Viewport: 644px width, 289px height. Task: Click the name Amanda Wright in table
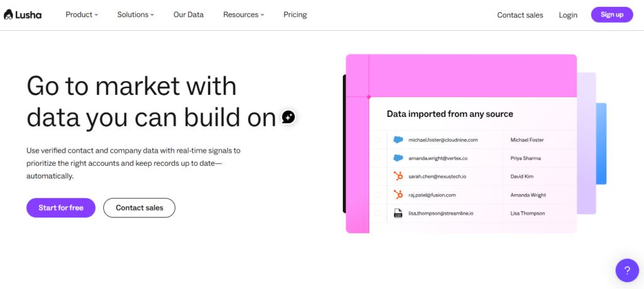[x=528, y=195]
